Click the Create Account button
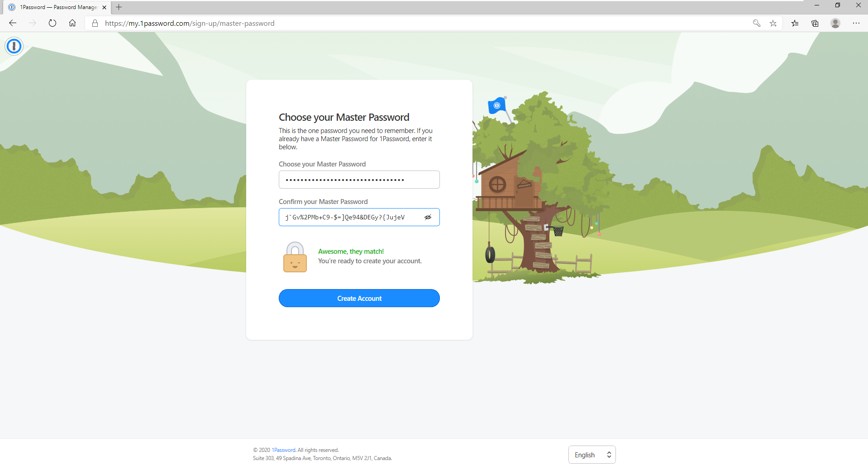The height and width of the screenshot is (470, 868). click(359, 298)
